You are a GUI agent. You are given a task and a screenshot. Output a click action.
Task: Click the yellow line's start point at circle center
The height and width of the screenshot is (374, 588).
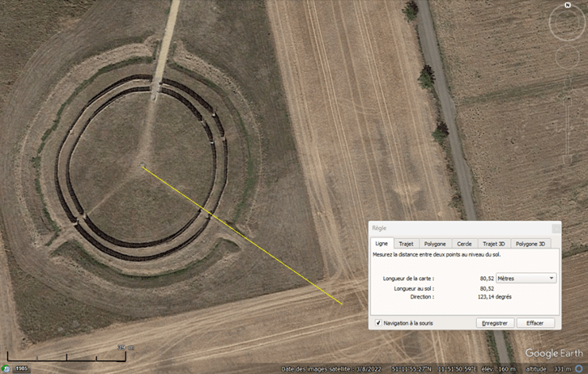(143, 167)
